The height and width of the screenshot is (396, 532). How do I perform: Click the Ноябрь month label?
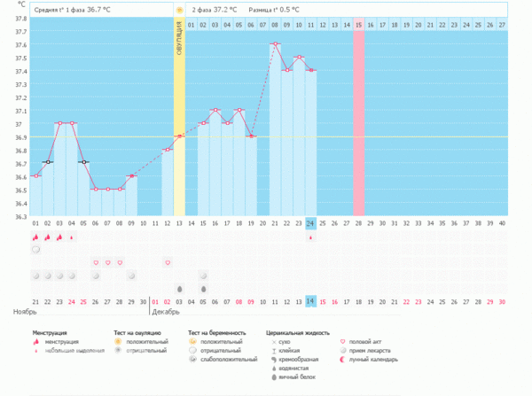pyautogui.click(x=25, y=313)
